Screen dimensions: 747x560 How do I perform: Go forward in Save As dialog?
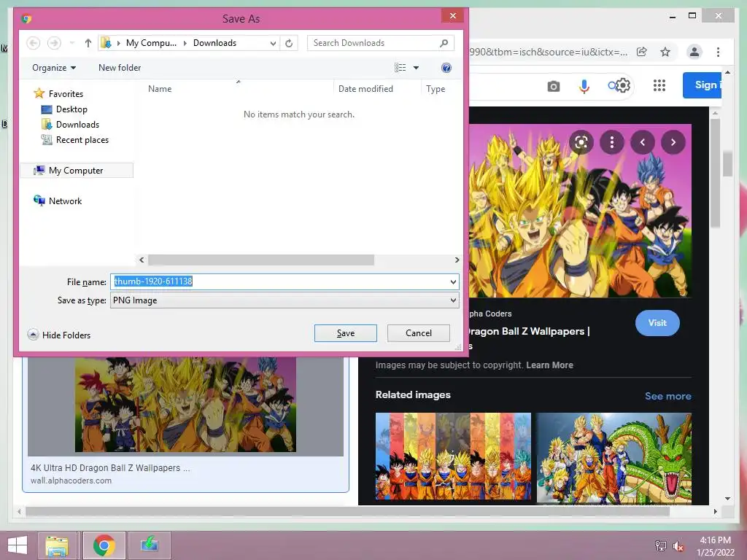[54, 43]
